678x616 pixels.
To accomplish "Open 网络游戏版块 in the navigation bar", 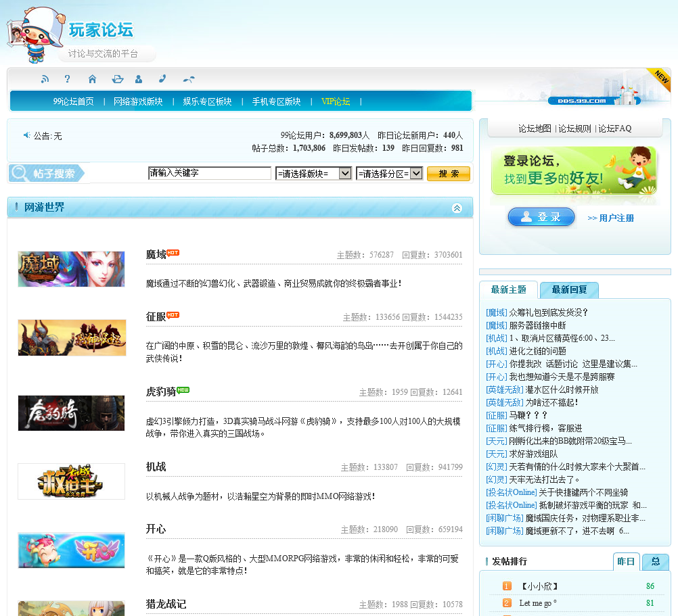I will 138,101.
